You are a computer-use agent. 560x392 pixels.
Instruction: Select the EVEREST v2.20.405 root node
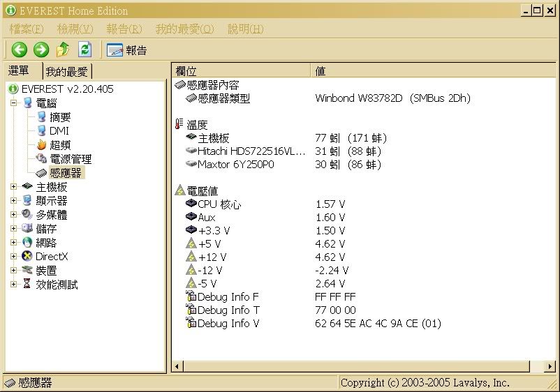[x=68, y=89]
